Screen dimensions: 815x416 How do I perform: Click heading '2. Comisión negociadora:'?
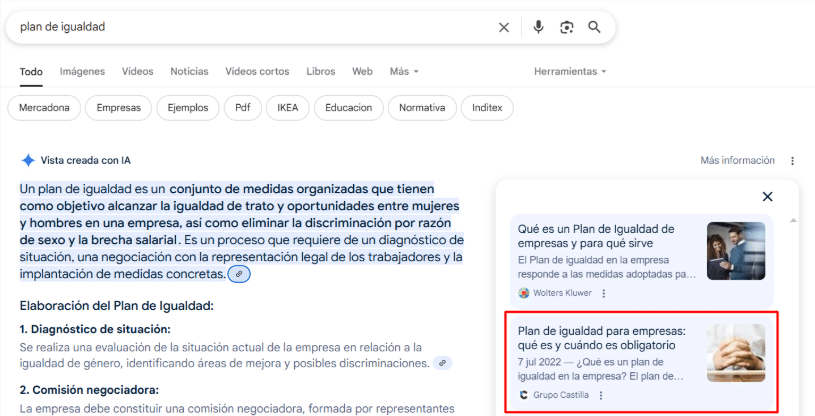point(89,390)
